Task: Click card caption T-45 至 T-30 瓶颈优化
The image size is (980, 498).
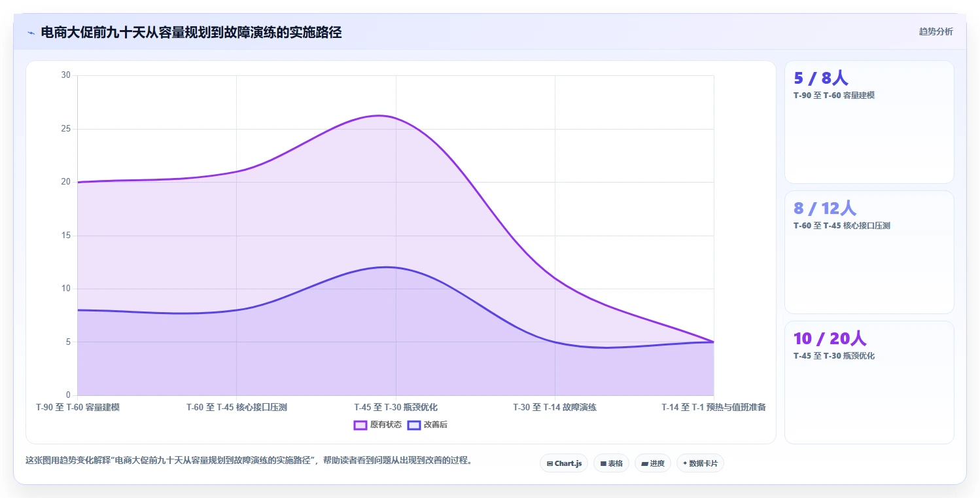Action: tap(834, 355)
